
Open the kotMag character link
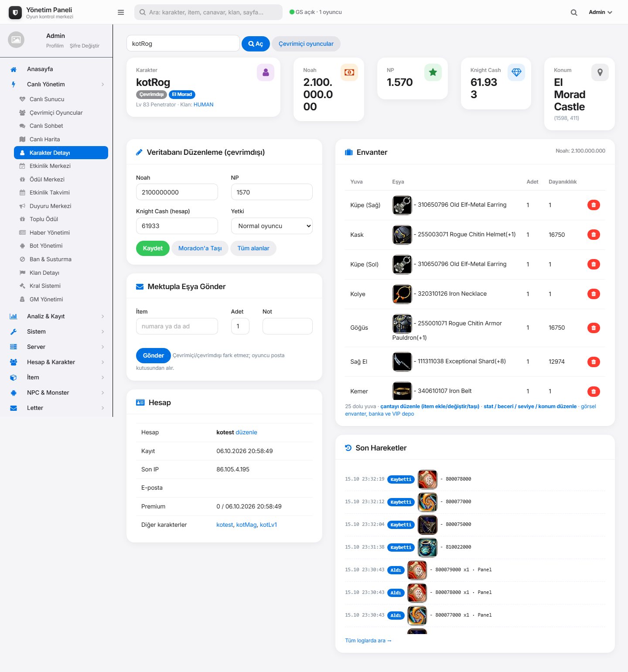[x=246, y=525]
